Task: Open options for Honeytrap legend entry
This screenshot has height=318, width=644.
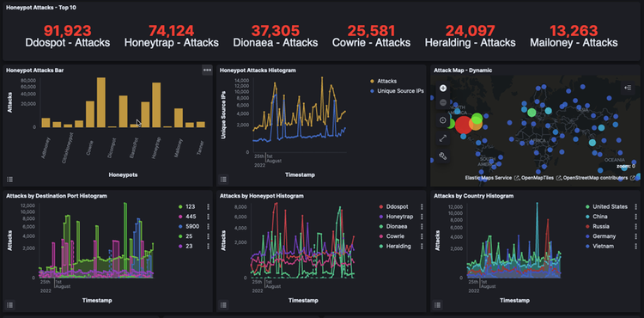Action: (422, 217)
